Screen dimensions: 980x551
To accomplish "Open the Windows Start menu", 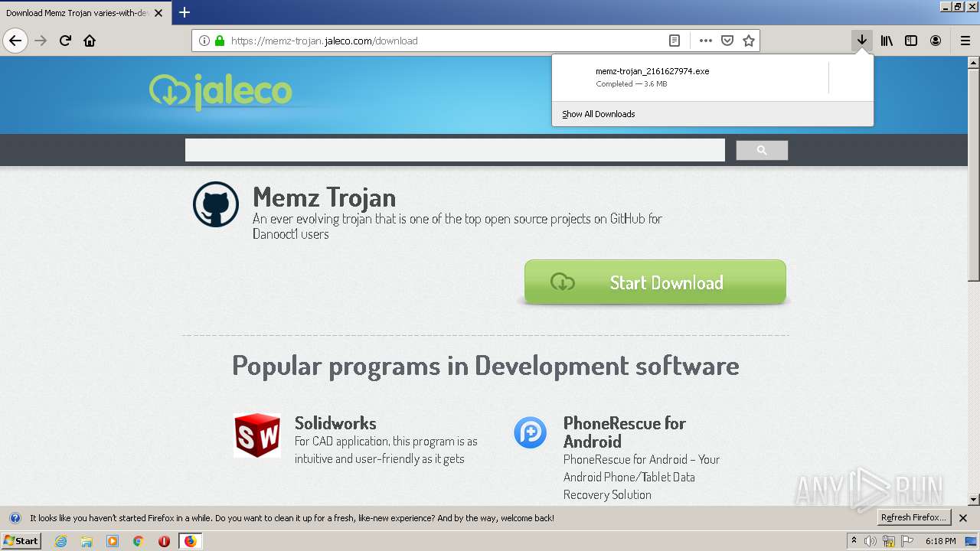I will [x=21, y=540].
